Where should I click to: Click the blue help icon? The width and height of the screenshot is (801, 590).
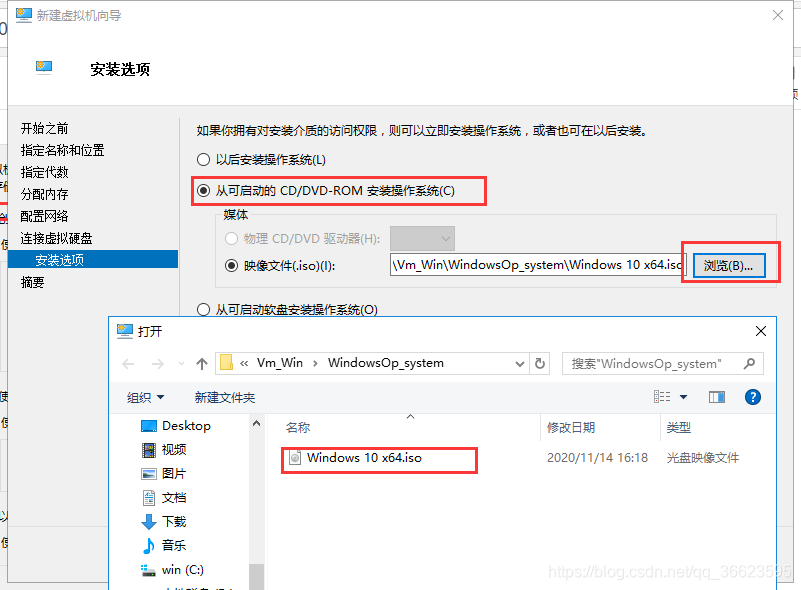tap(752, 397)
